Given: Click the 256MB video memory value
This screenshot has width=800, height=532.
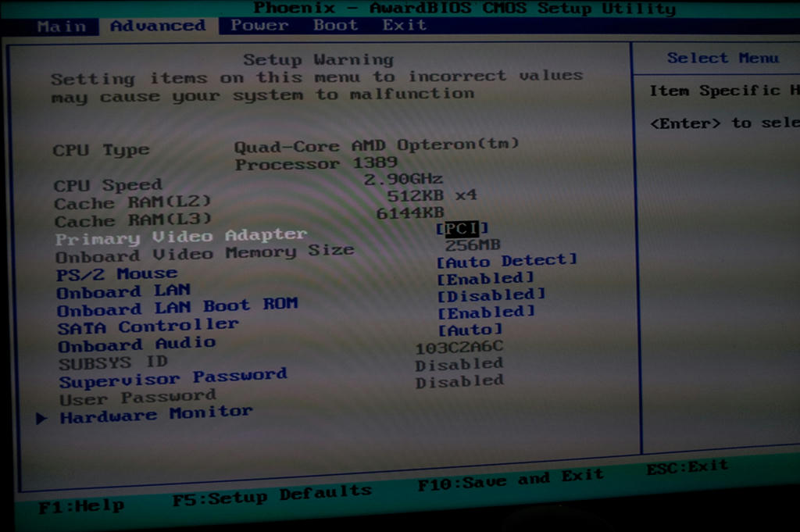Looking at the screenshot, I should pyautogui.click(x=473, y=245).
